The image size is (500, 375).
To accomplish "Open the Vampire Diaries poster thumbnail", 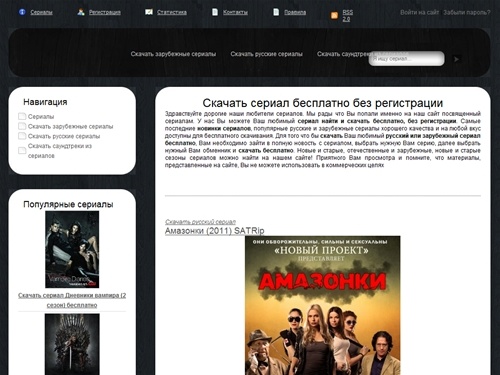I will (72, 250).
